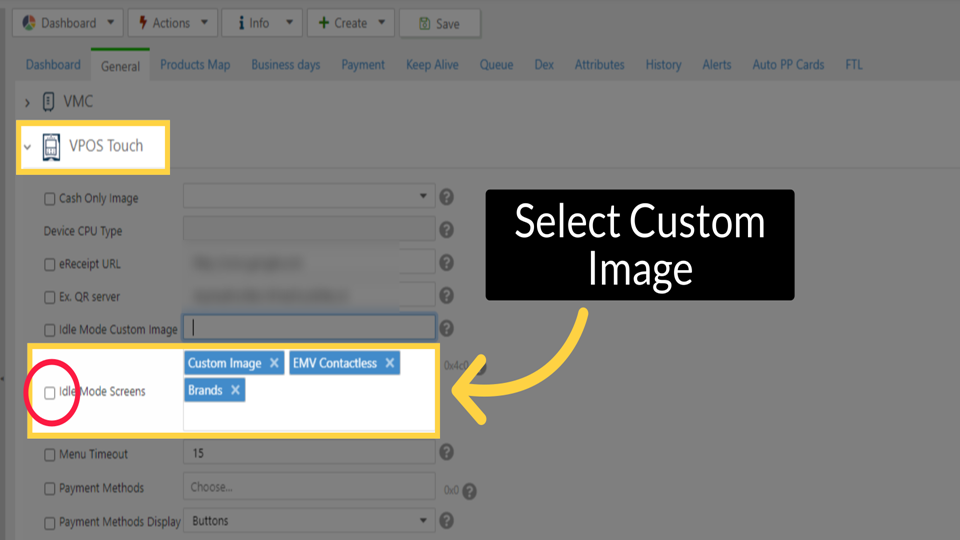This screenshot has height=540, width=960.
Task: Expand the VMC section chevron
Action: [27, 102]
